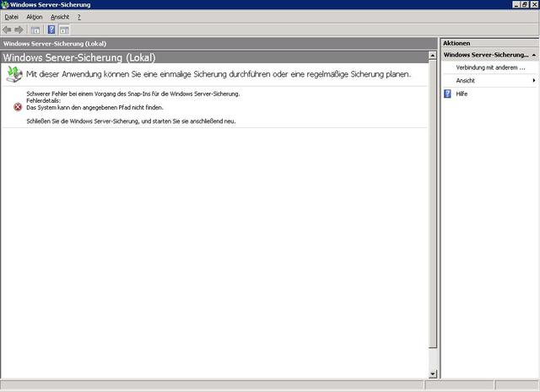This screenshot has height=392, width=540.
Task: Click the scrollbar down arrow
Action: (x=433, y=373)
